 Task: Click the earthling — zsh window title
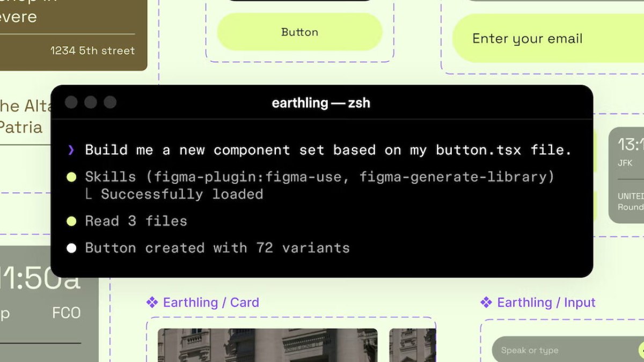click(x=321, y=103)
